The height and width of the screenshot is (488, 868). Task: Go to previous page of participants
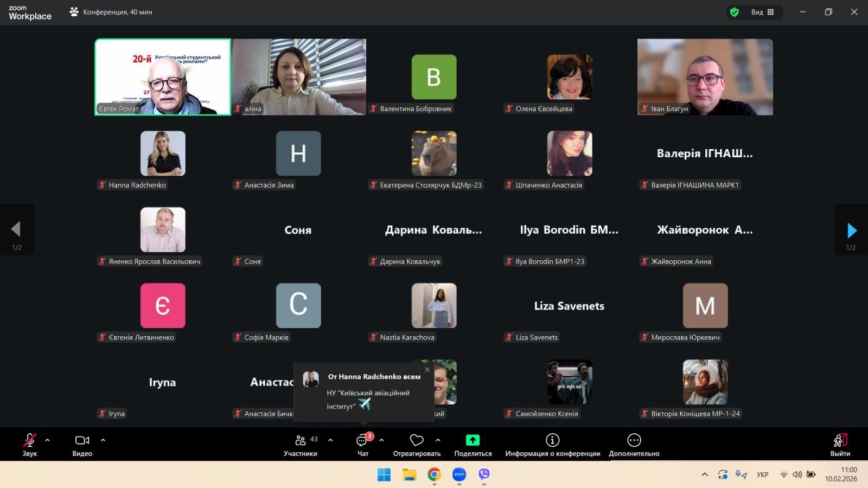pyautogui.click(x=16, y=229)
